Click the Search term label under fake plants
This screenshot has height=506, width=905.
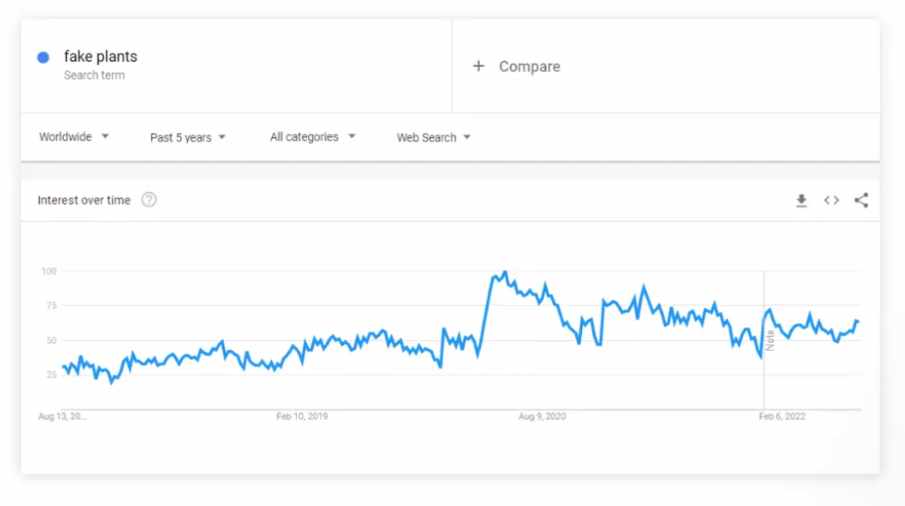(x=94, y=75)
